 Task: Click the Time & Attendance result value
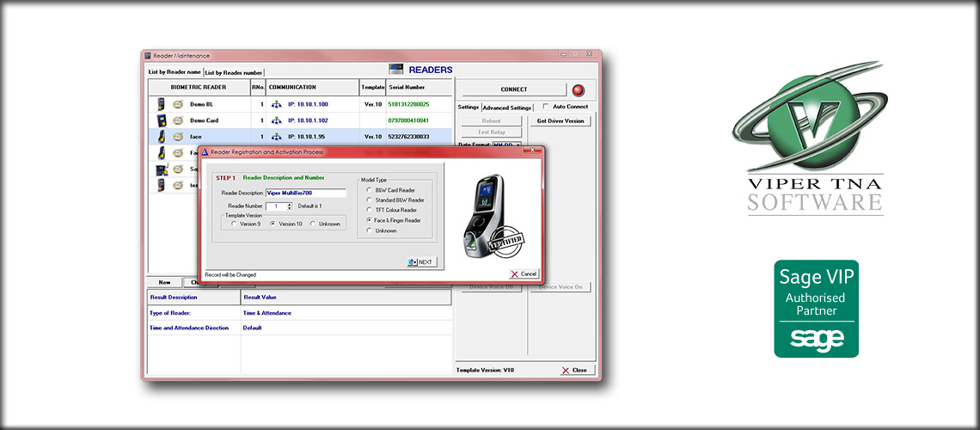pos(266,313)
